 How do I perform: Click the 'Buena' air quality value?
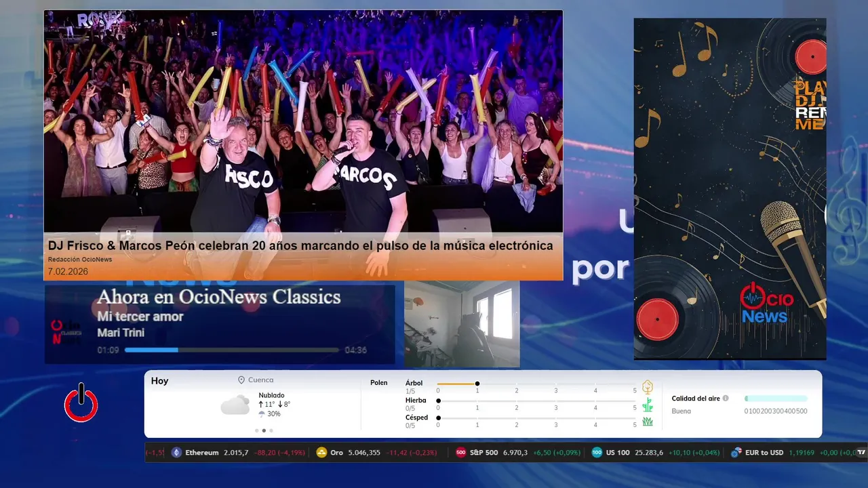(x=682, y=411)
